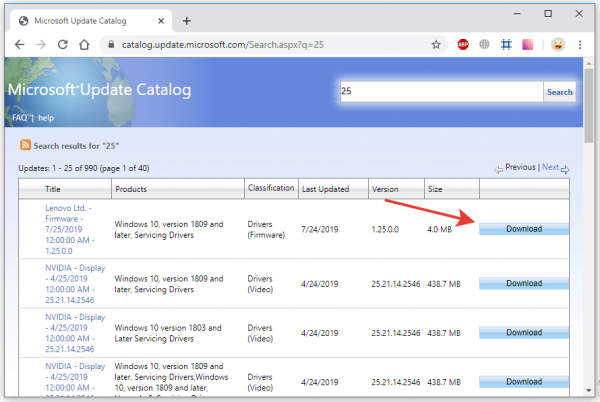The height and width of the screenshot is (402, 600).
Task: Open the emoji profile avatar
Action: 558,45
